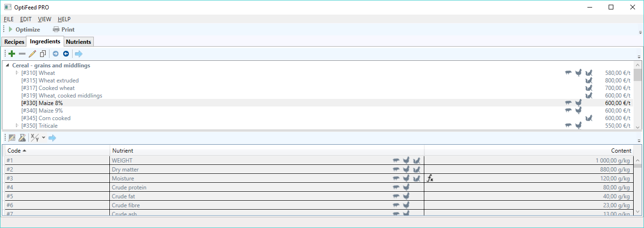Click the duplicate ingredient copy icon
This screenshot has height=228, width=644.
coord(43,54)
